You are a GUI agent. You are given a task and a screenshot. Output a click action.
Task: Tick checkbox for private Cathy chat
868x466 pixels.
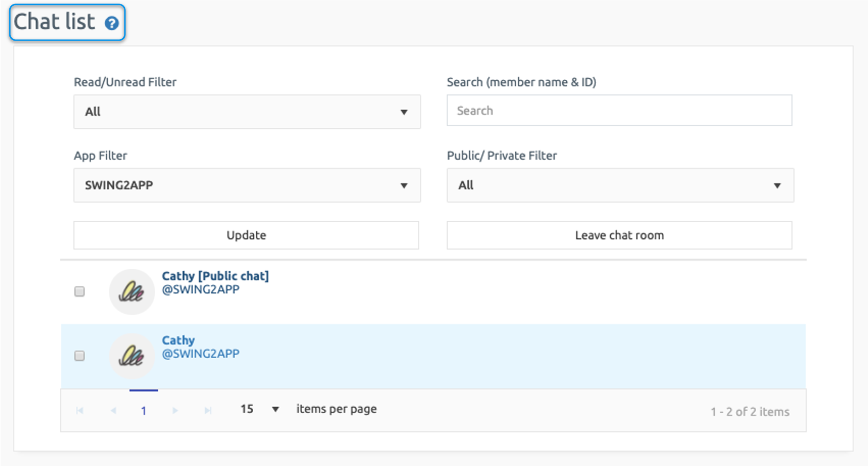[79, 356]
